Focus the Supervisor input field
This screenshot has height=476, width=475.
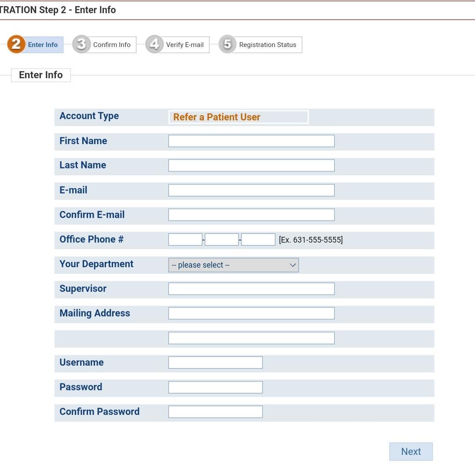coord(252,289)
